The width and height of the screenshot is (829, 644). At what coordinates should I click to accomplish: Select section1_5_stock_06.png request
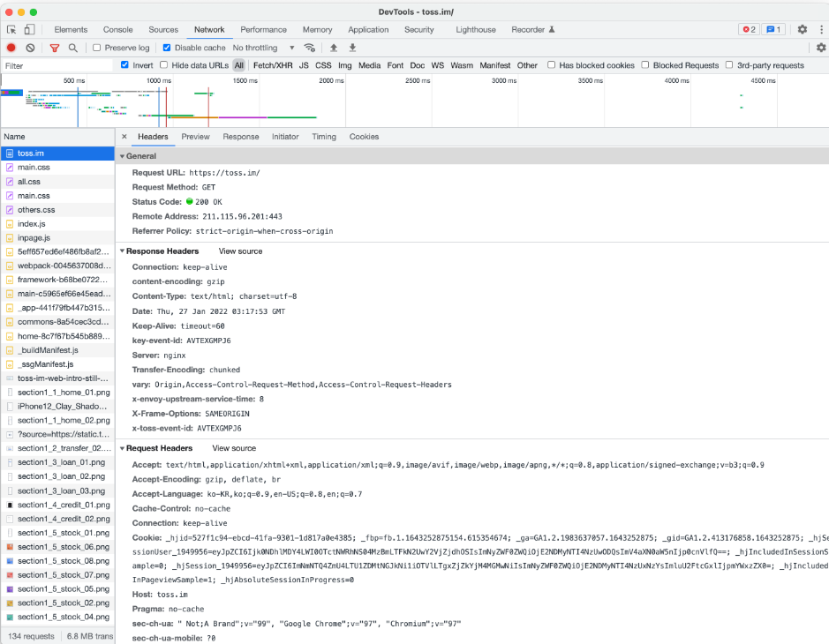pos(57,547)
